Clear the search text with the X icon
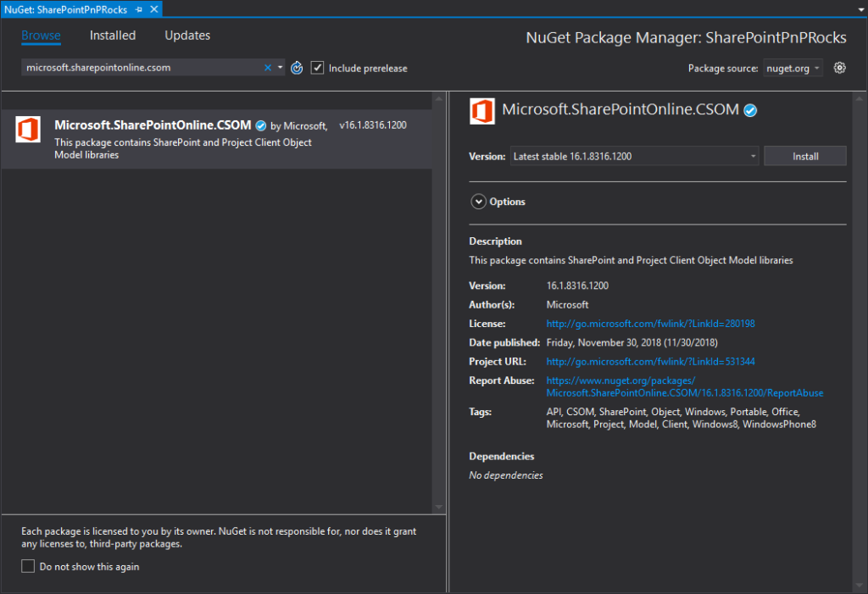This screenshot has width=868, height=594. coord(268,68)
